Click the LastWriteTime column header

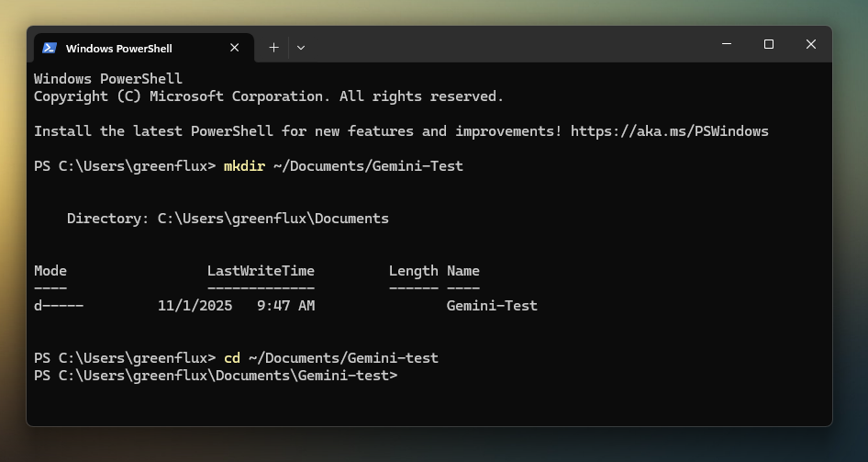(261, 271)
